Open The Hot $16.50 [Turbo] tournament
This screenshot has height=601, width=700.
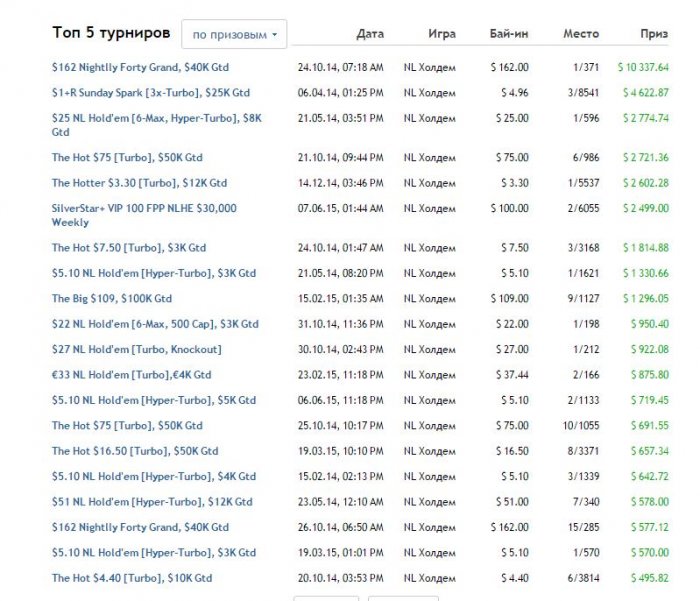pos(132,451)
